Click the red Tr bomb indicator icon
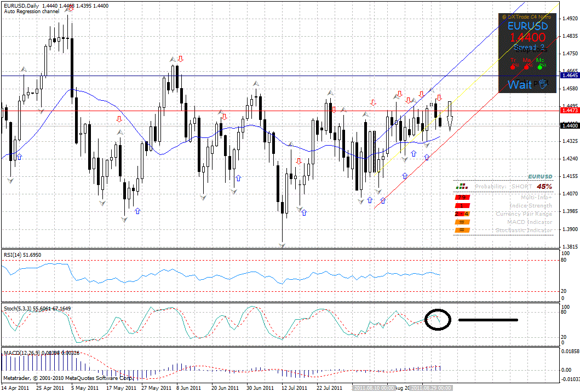 [x=513, y=67]
